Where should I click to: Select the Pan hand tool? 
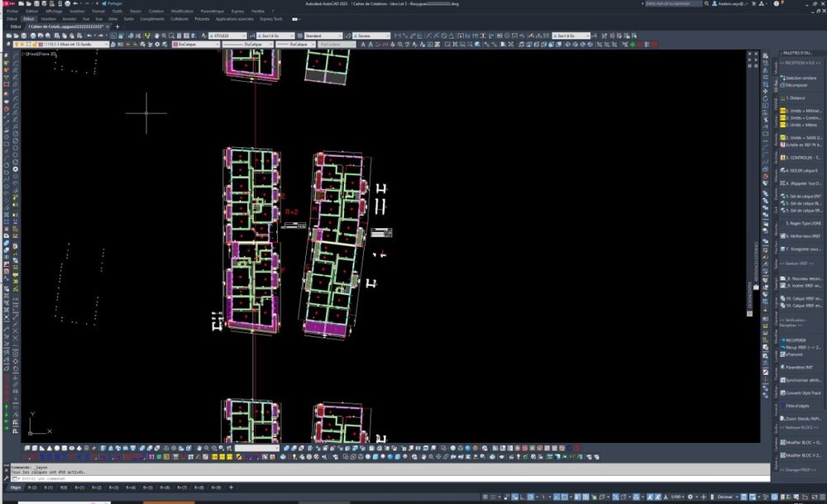[x=156, y=36]
